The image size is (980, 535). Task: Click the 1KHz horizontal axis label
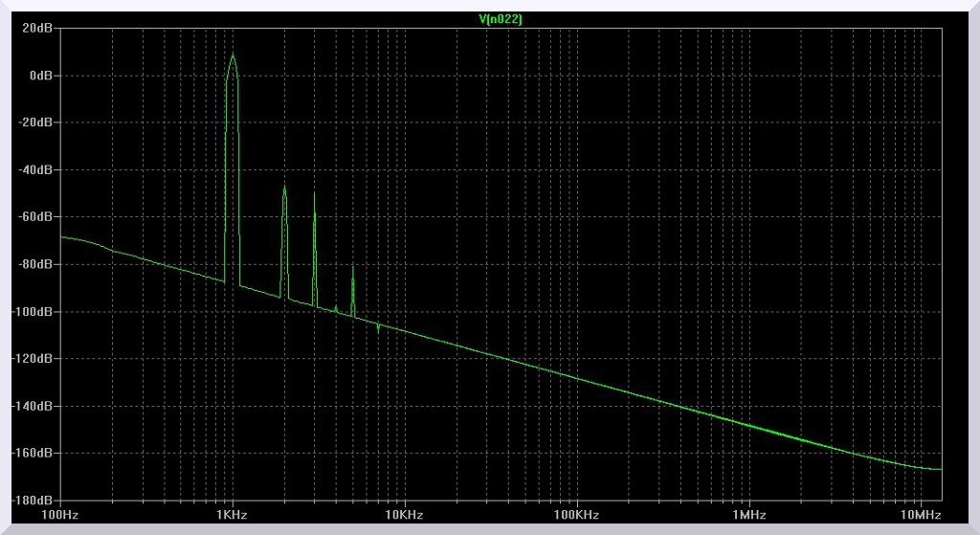pos(232,516)
